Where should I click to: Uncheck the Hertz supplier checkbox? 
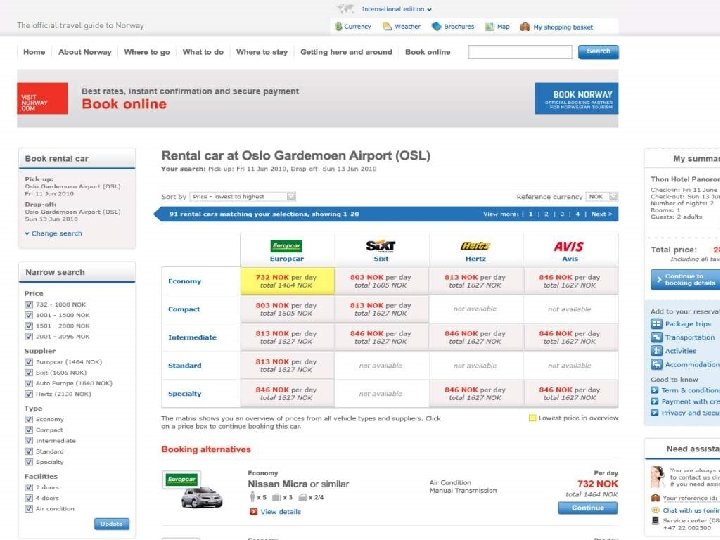(x=29, y=394)
